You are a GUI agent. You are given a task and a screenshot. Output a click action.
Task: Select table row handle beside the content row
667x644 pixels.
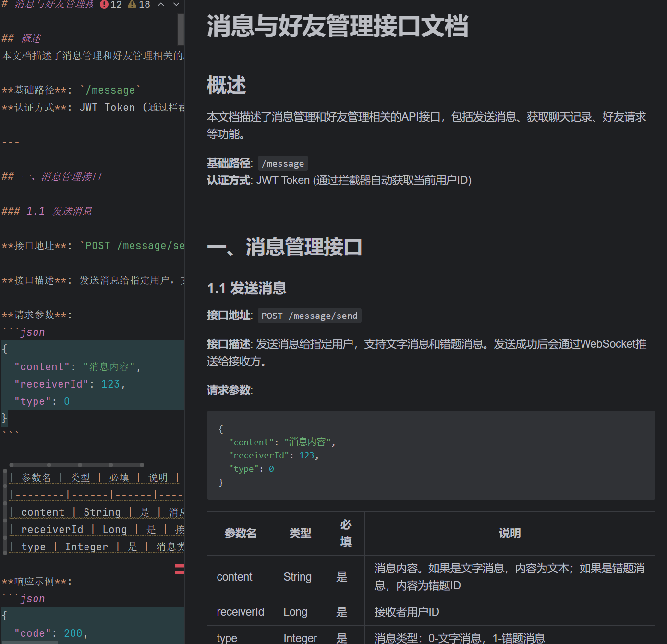(5, 512)
